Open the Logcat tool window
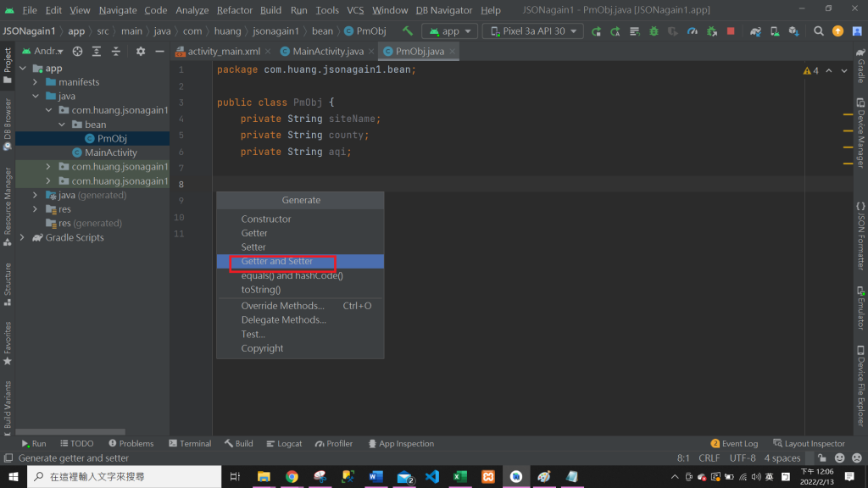The width and height of the screenshot is (868, 488). [284, 444]
